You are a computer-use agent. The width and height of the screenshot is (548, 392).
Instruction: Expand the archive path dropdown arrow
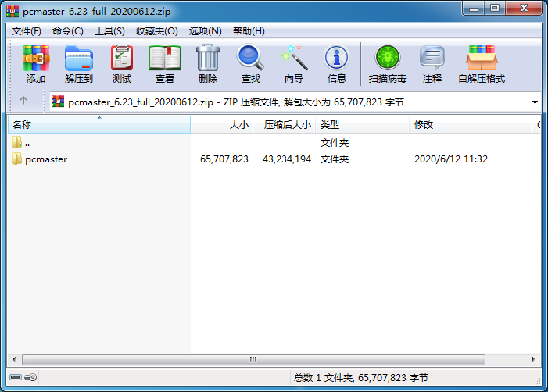coord(535,102)
